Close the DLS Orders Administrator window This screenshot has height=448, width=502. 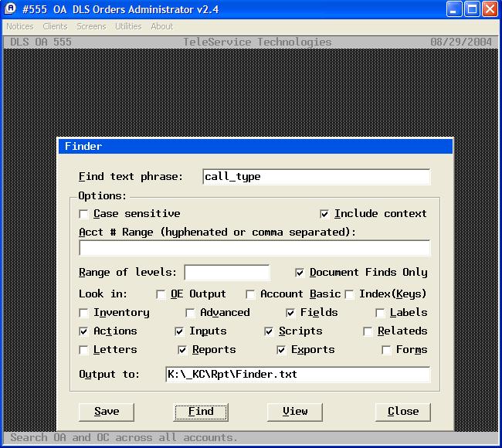click(x=490, y=9)
